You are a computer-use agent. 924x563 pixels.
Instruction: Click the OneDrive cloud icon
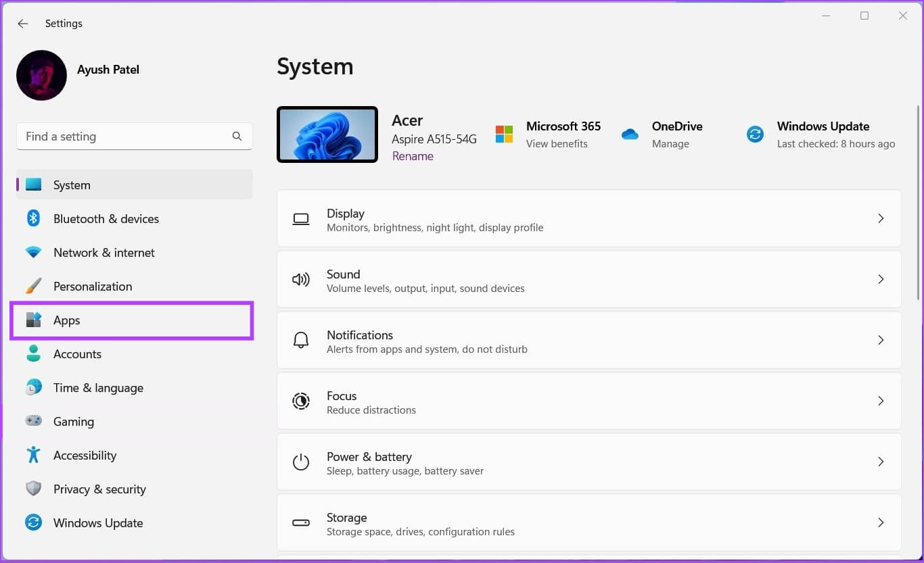(x=630, y=134)
